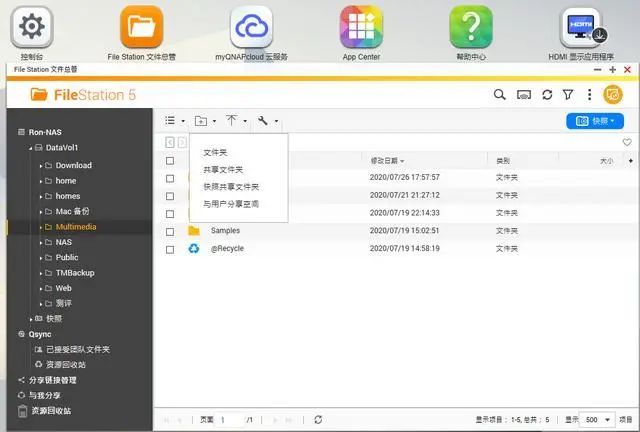Open App Center desktop icon

coord(361,27)
